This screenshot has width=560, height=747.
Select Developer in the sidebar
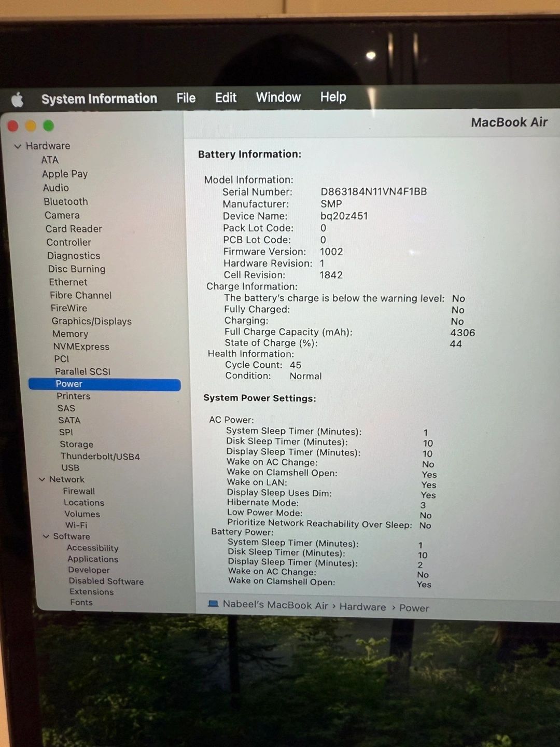89,570
